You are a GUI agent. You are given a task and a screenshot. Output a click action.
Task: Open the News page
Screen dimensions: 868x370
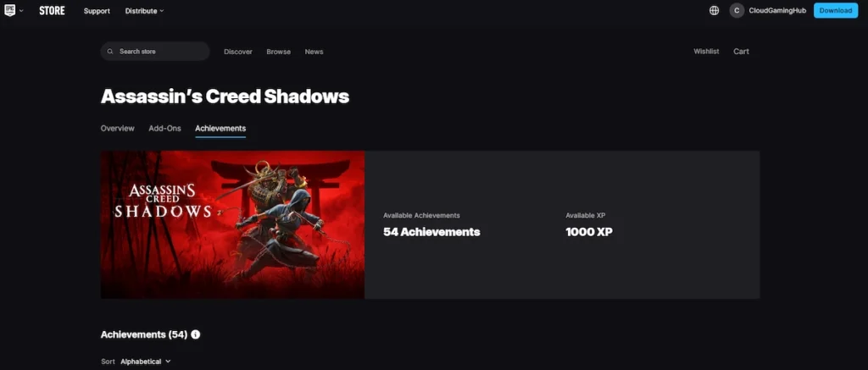pyautogui.click(x=314, y=52)
